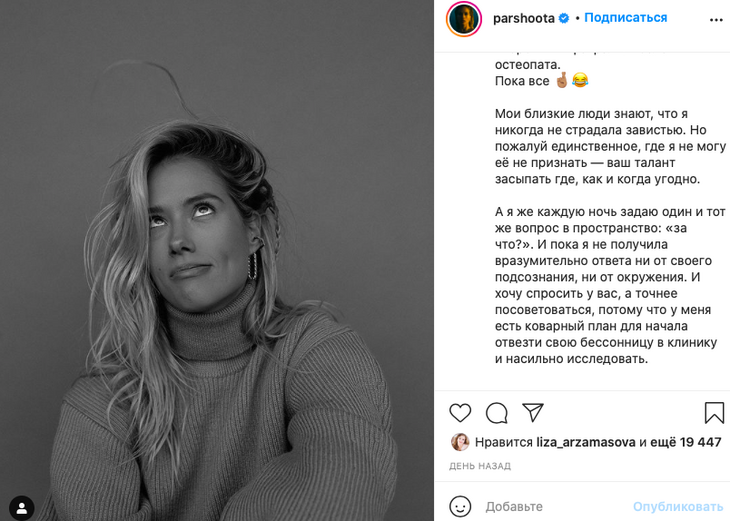
Task: Click Опубликовать to post comment
Action: click(678, 507)
